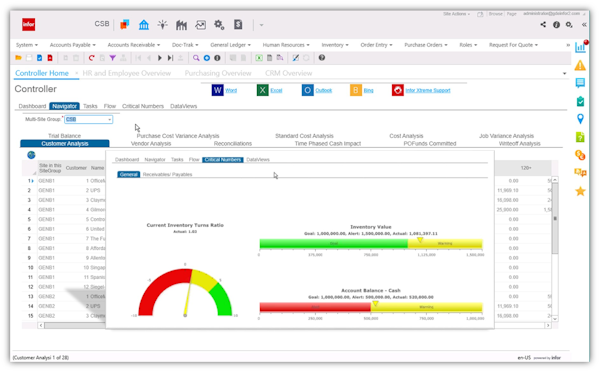Click the green Excel export toolbar icon
Screen dimensions: 600x372
pos(259,58)
